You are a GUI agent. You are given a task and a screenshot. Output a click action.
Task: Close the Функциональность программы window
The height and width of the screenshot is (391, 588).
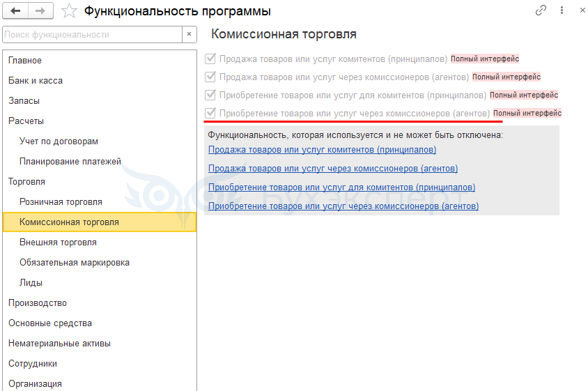pos(582,10)
